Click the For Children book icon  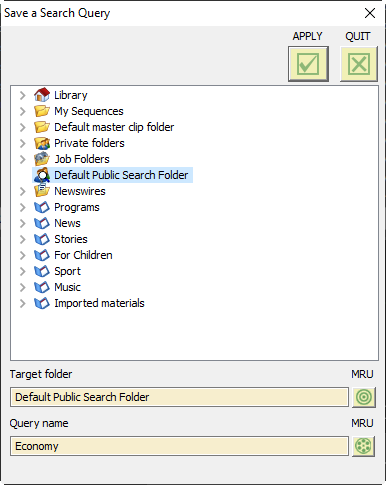42,255
